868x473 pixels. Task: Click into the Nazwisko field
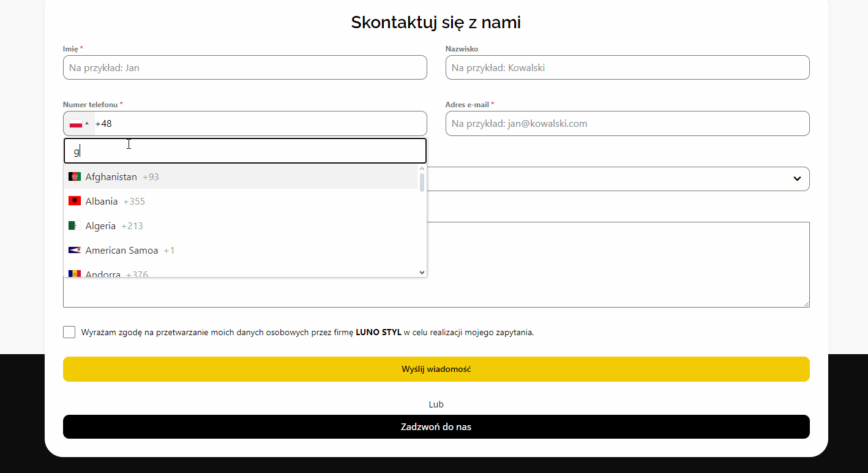tap(627, 68)
